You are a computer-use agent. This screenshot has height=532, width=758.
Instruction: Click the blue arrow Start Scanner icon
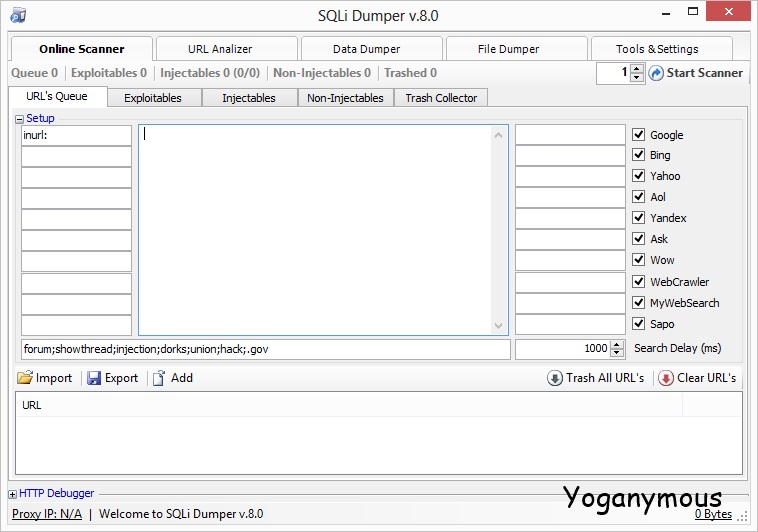tap(656, 74)
